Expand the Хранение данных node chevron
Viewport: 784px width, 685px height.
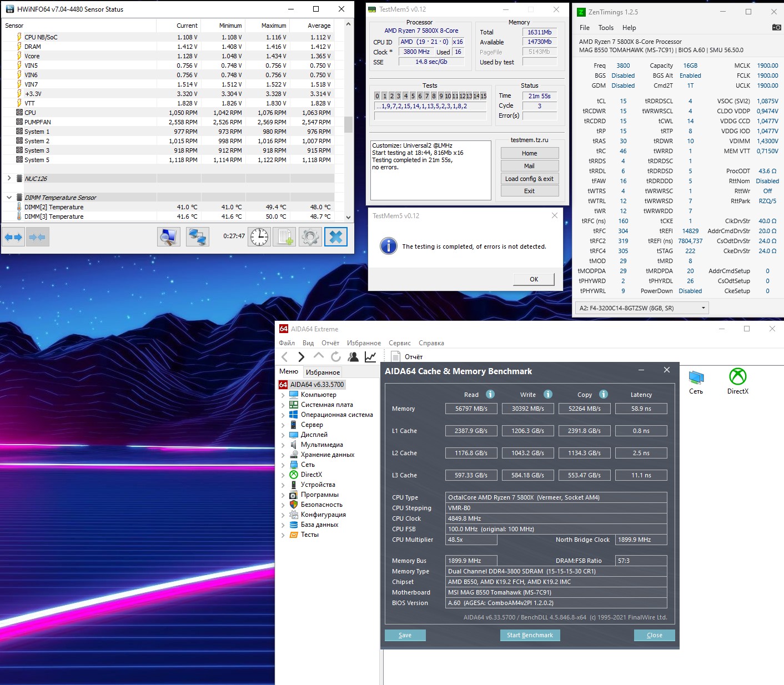click(283, 455)
